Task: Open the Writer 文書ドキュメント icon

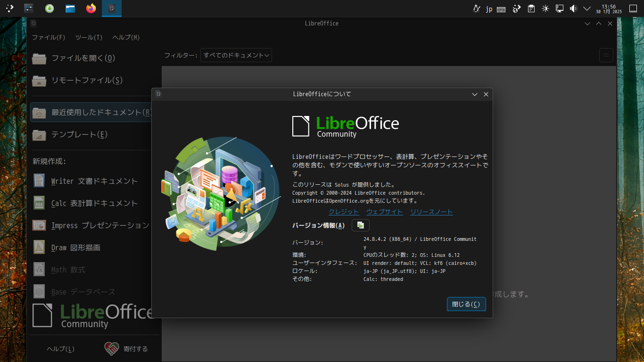Action: point(39,181)
